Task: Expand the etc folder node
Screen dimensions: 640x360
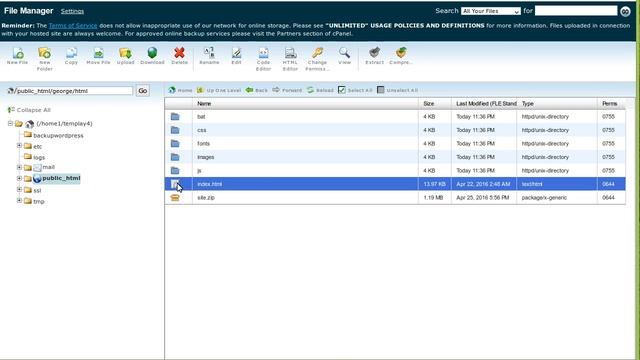Action: pyautogui.click(x=19, y=146)
